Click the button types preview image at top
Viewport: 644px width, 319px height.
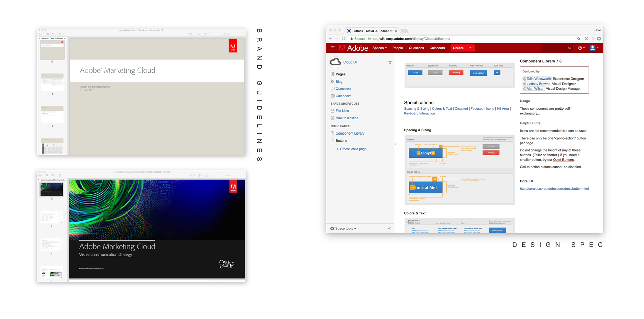(459, 75)
